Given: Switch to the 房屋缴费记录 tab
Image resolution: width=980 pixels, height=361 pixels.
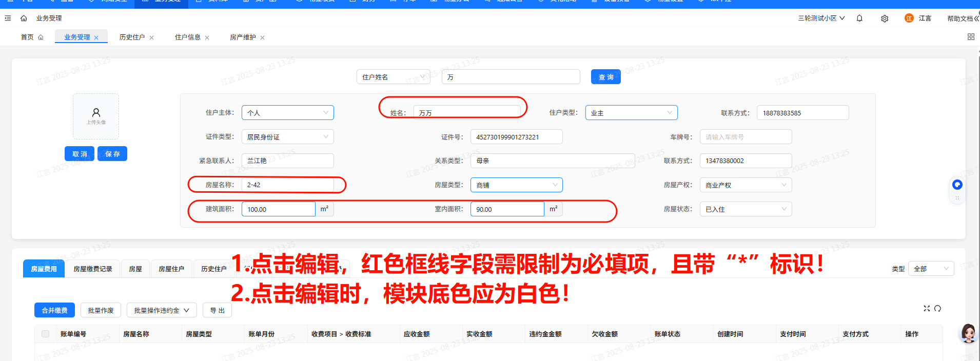Looking at the screenshot, I should (x=92, y=269).
